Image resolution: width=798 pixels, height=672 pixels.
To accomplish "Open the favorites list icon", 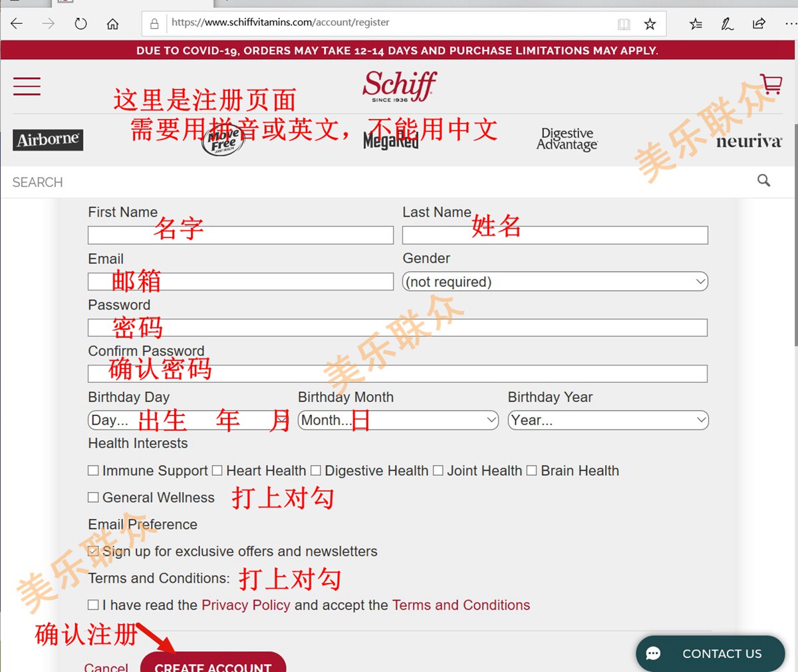I will pyautogui.click(x=696, y=24).
